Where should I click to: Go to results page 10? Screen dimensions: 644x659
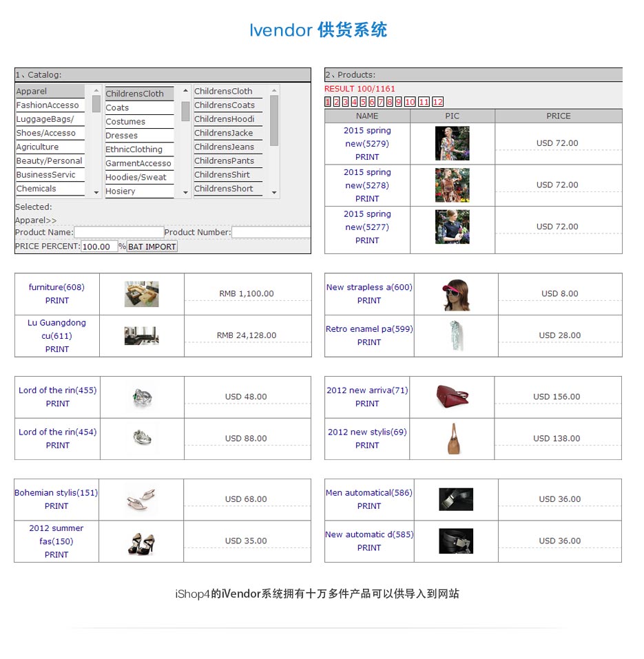[410, 102]
